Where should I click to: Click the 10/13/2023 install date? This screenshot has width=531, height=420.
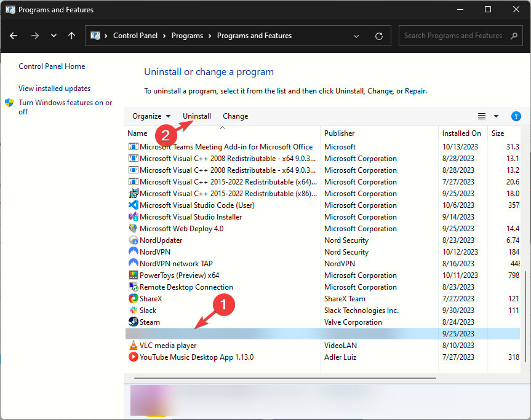pyautogui.click(x=460, y=146)
